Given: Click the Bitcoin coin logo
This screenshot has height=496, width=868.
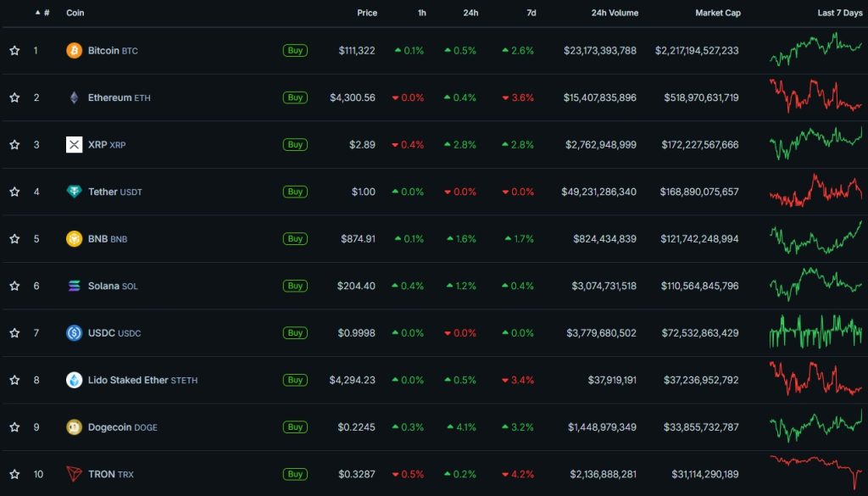Looking at the screenshot, I should pos(75,50).
